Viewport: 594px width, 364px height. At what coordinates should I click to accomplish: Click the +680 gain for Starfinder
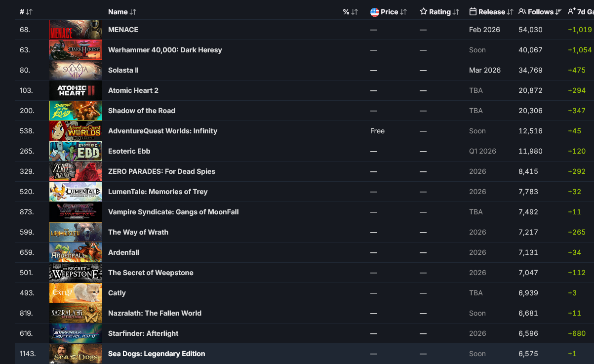point(577,333)
